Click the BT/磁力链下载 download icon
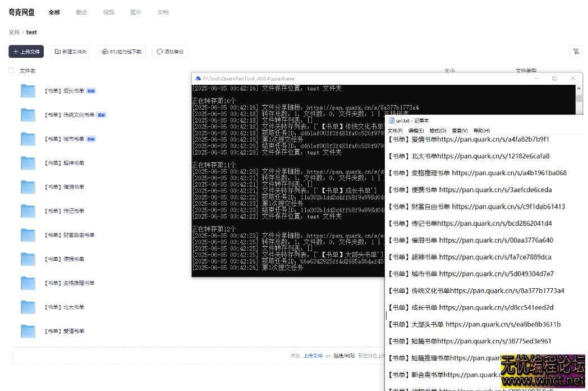The width and height of the screenshot is (588, 391). pyautogui.click(x=104, y=51)
